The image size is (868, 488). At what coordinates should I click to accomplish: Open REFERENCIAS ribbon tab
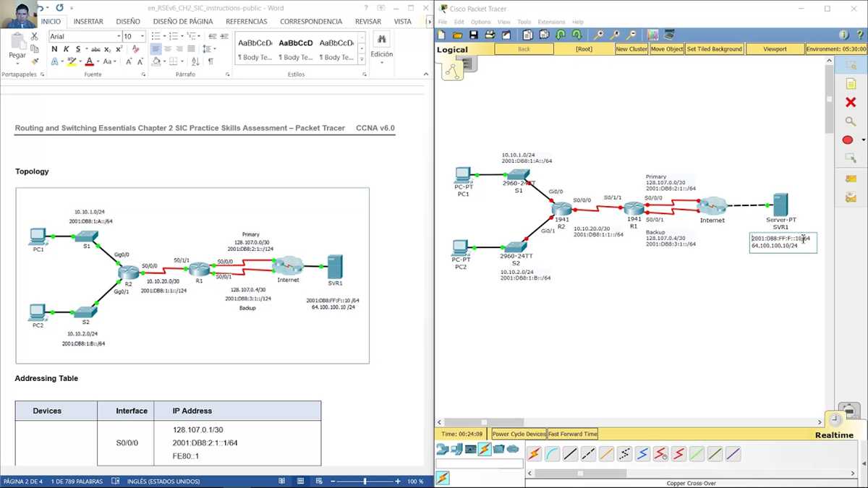(x=247, y=22)
